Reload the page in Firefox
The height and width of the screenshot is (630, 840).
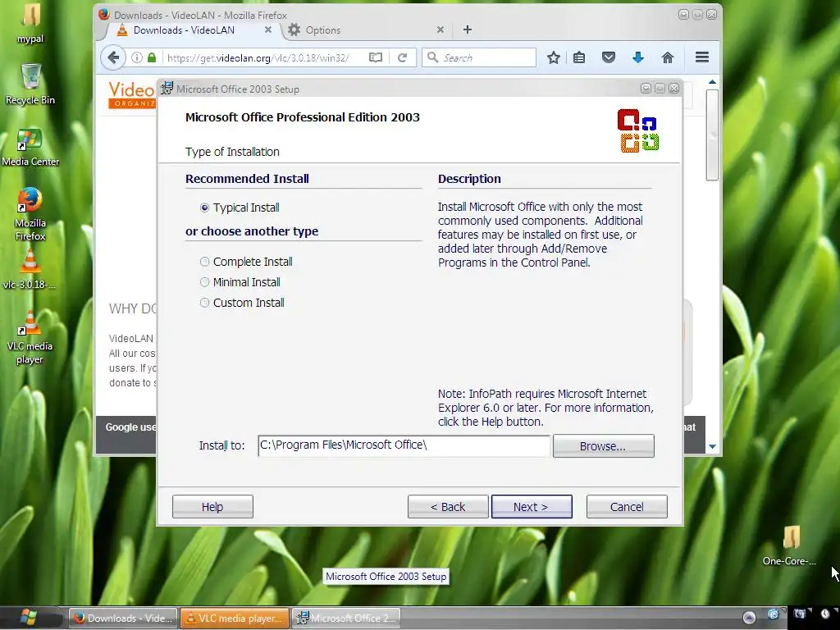402,57
